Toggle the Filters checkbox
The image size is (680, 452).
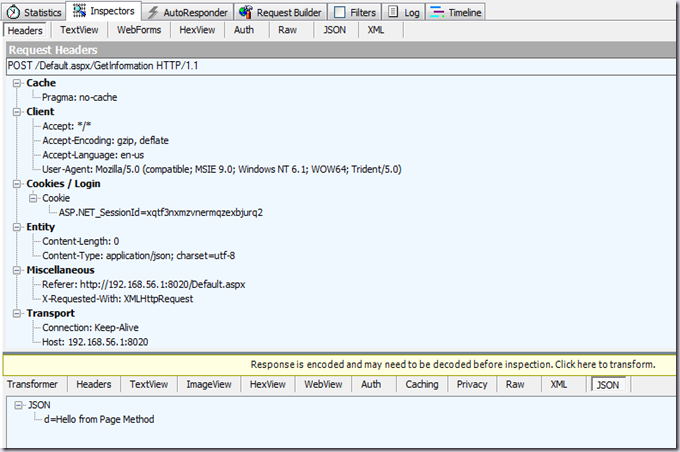pos(340,13)
